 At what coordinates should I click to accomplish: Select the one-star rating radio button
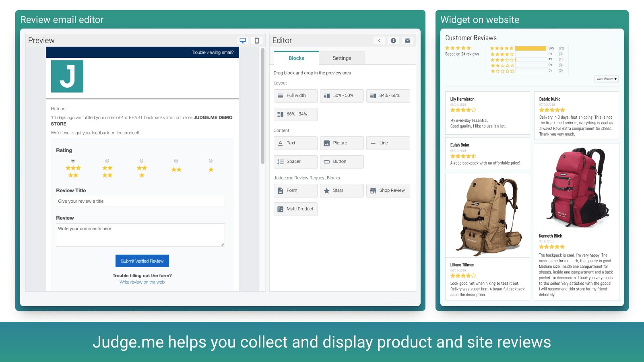211,161
